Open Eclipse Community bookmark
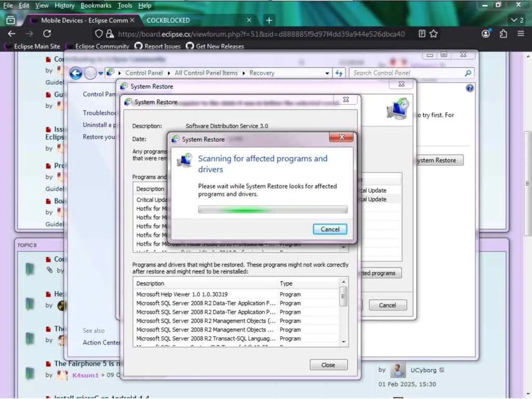532x399 pixels. click(x=98, y=46)
